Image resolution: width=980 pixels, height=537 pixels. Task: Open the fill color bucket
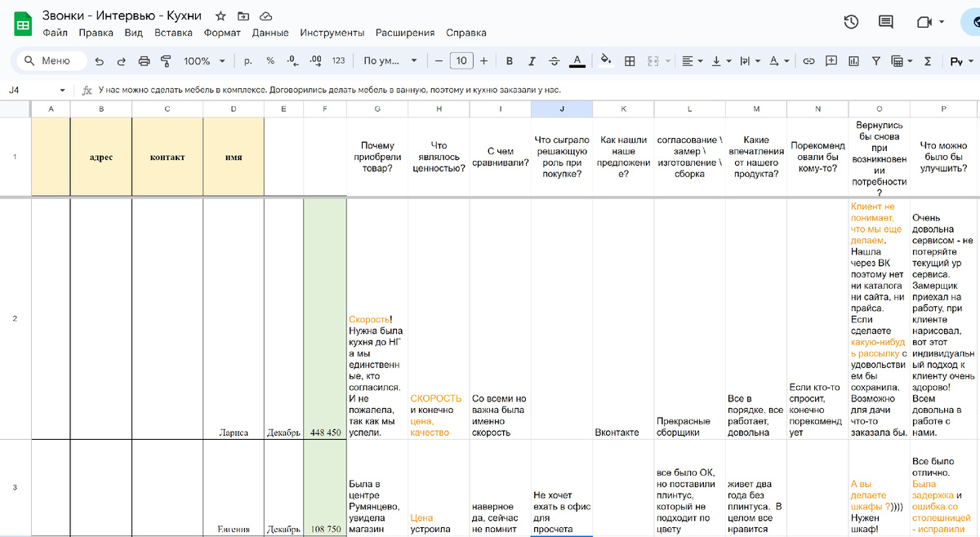[606, 61]
